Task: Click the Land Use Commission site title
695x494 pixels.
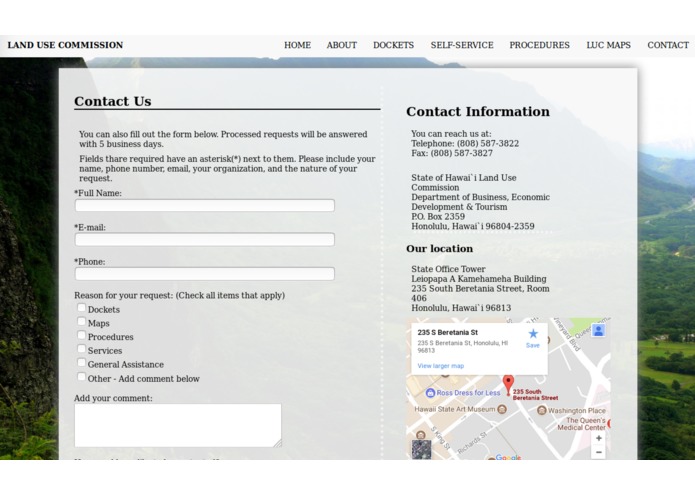Action: point(65,45)
